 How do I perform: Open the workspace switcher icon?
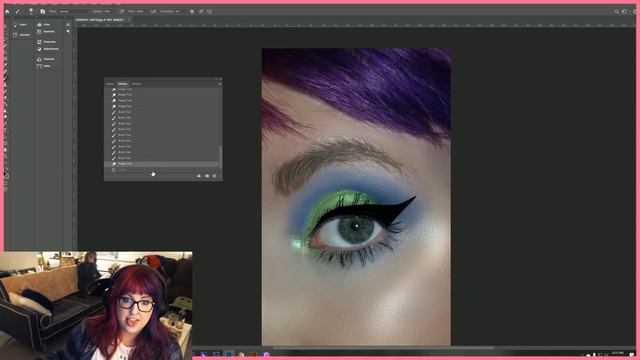point(624,11)
